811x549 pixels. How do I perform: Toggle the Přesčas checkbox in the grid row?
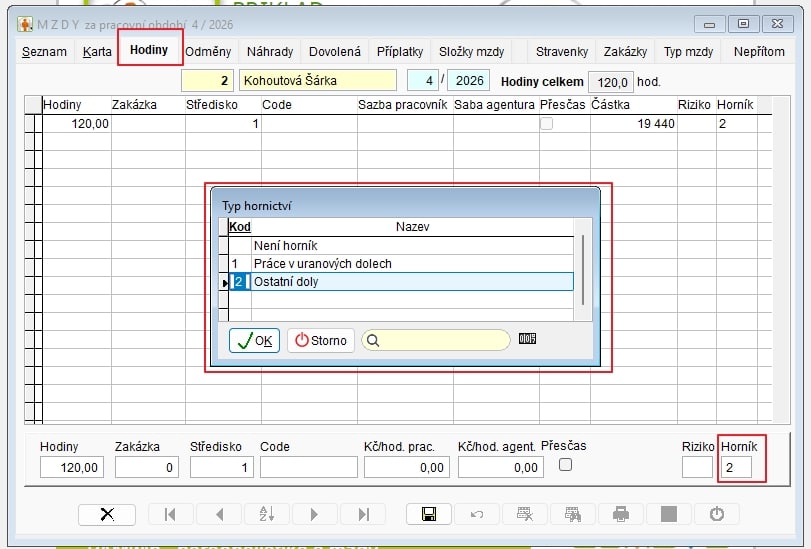tap(546, 124)
